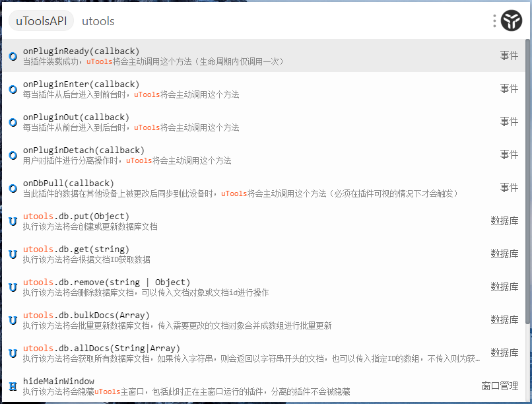The width and height of the screenshot is (532, 404).
Task: Click the U icon beside utools.db.put
Action: [x=13, y=221]
